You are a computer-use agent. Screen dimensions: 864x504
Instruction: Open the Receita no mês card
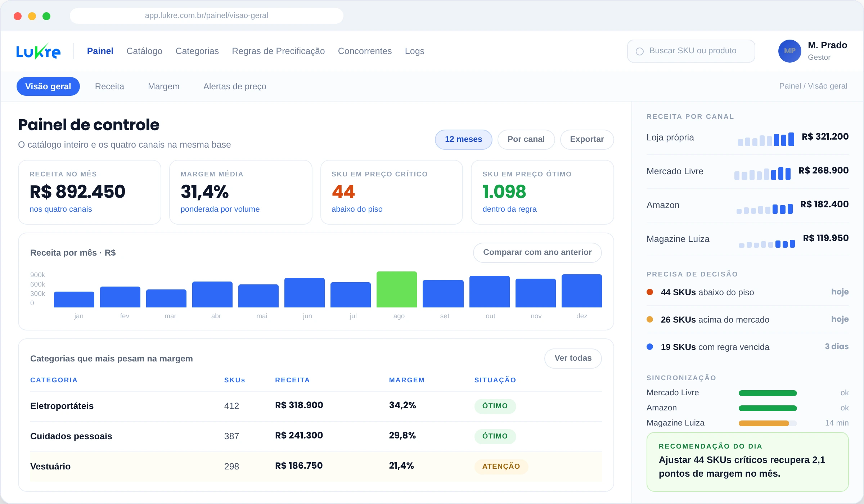[x=90, y=192]
